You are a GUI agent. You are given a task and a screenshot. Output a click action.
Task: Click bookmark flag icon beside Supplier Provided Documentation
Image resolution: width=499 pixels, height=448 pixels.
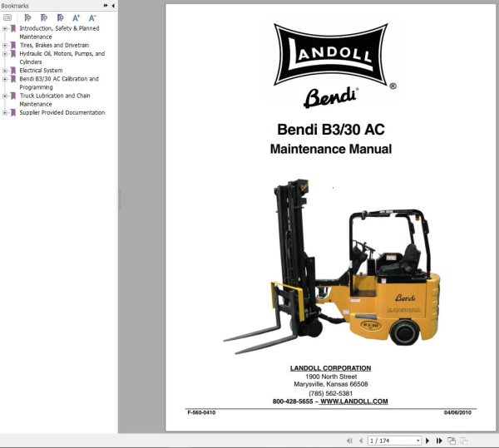click(13, 112)
